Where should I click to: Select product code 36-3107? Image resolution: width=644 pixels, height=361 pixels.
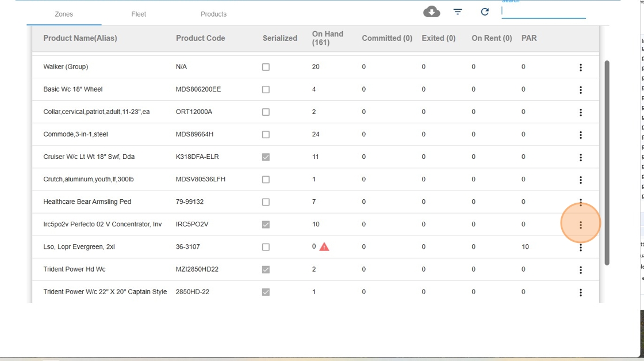[x=187, y=246]
